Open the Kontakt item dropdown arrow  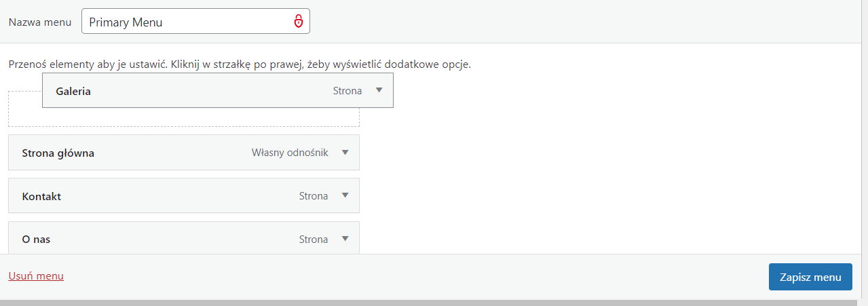(345, 195)
